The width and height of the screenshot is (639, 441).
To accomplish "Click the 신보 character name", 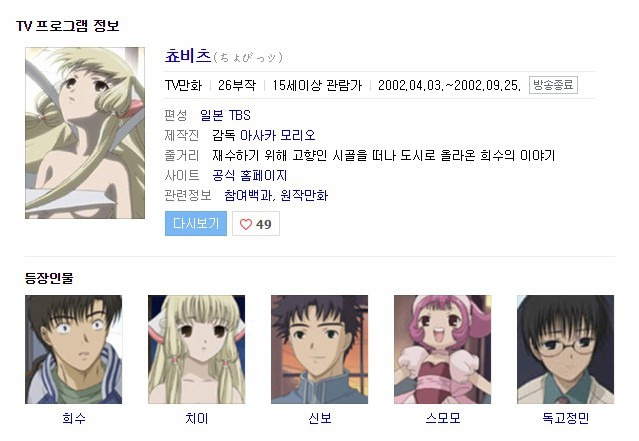I will point(320,418).
